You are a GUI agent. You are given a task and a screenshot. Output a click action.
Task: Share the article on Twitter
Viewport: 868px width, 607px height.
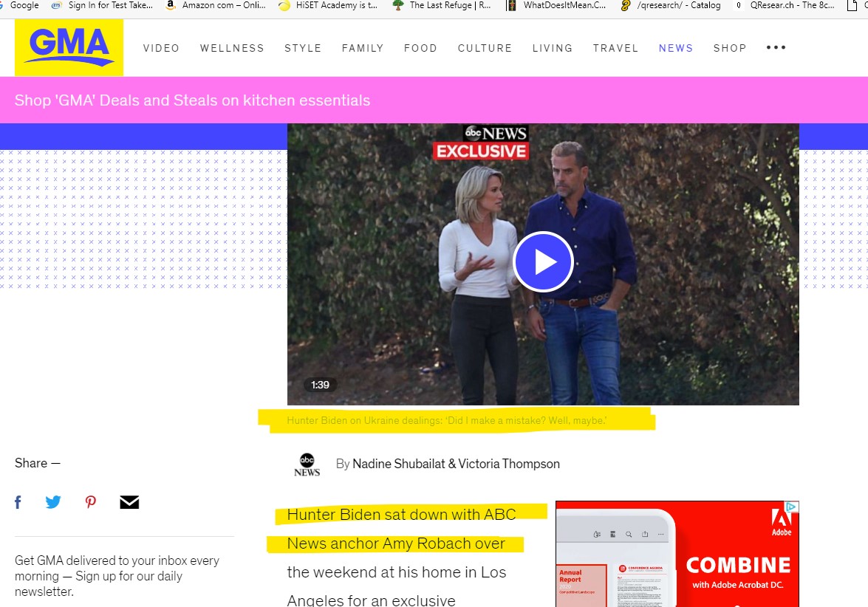coord(53,502)
